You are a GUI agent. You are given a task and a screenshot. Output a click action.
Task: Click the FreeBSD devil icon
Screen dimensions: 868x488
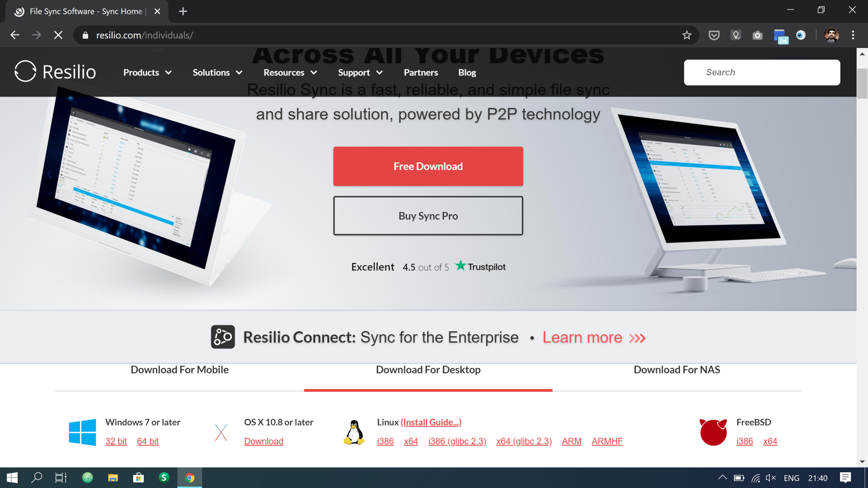click(x=713, y=432)
